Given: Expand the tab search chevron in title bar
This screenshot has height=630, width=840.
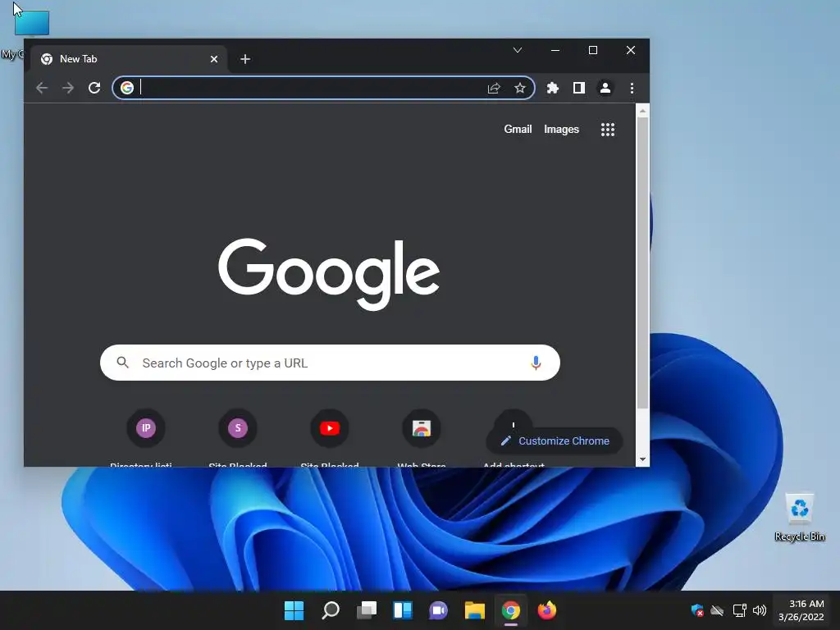Looking at the screenshot, I should [x=517, y=50].
